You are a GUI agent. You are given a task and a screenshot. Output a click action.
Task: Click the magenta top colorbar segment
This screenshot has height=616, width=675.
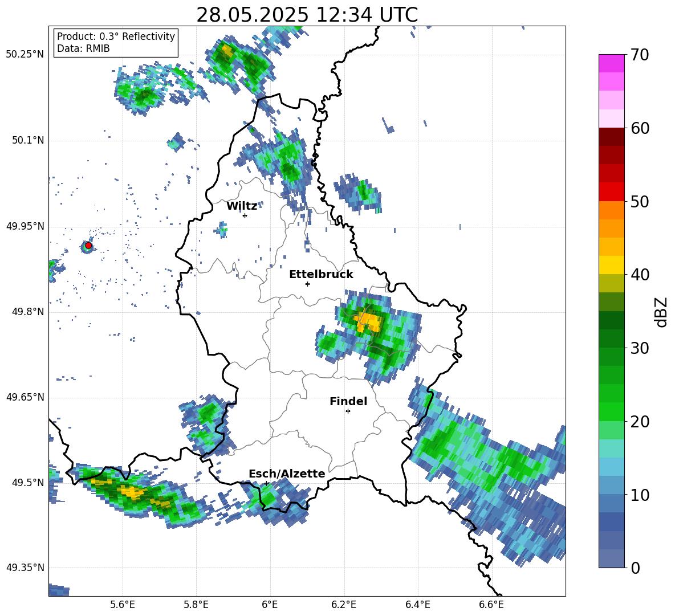[x=611, y=63]
